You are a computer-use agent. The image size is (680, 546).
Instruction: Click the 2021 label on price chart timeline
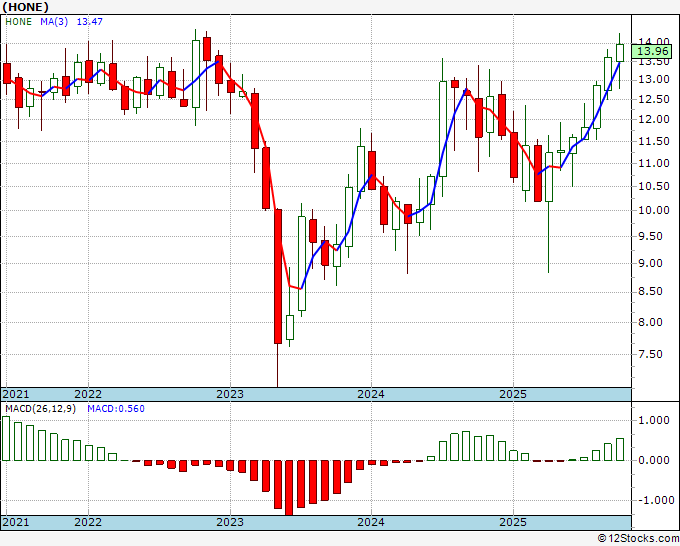[16, 394]
